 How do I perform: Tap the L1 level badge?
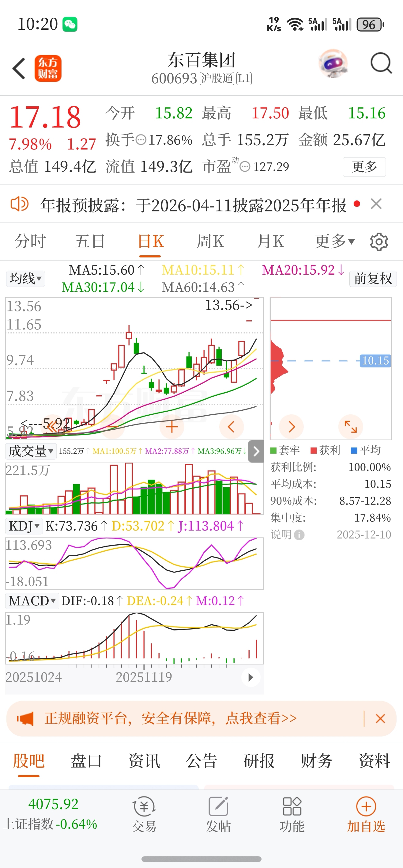coord(244,79)
